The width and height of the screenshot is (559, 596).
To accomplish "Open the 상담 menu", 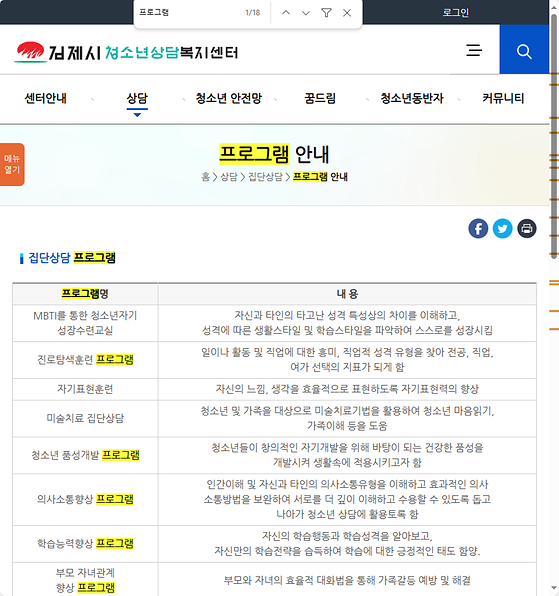I will pyautogui.click(x=137, y=98).
